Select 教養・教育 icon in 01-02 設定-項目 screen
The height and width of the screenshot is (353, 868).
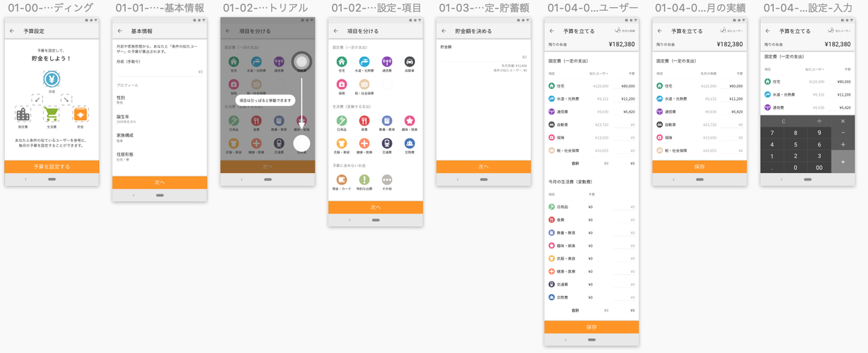click(387, 121)
